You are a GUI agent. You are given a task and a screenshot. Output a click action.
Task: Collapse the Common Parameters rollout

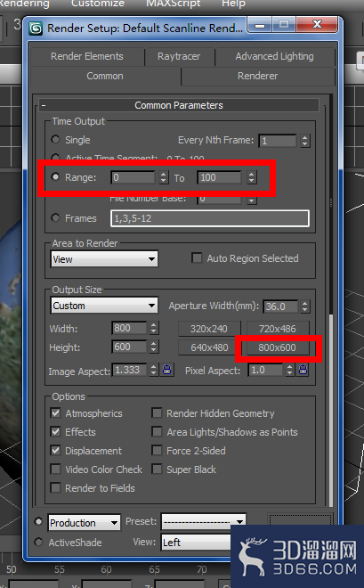(179, 105)
